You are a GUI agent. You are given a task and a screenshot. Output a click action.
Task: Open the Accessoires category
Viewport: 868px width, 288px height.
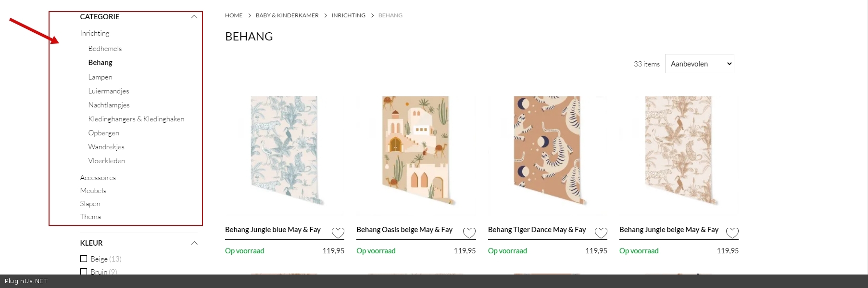pos(98,178)
